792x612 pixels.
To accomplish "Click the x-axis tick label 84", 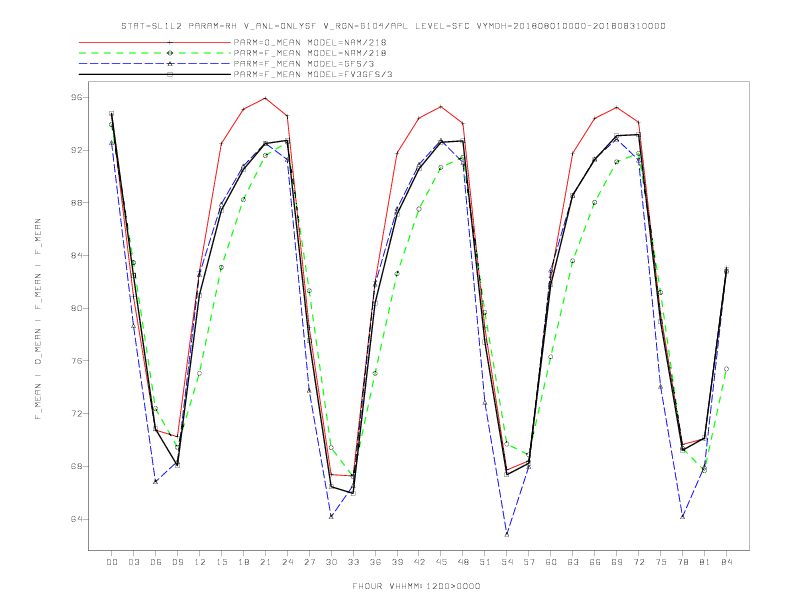I will pos(726,562).
